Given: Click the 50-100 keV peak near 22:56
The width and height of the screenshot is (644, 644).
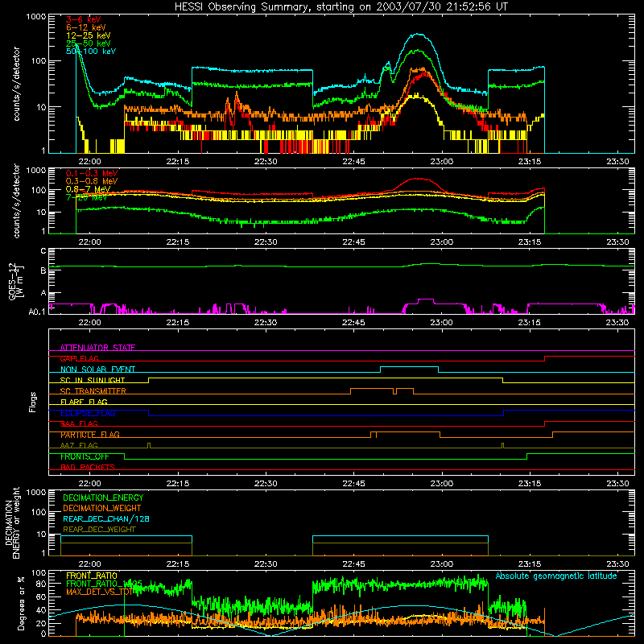Looking at the screenshot, I should pyautogui.click(x=418, y=34).
